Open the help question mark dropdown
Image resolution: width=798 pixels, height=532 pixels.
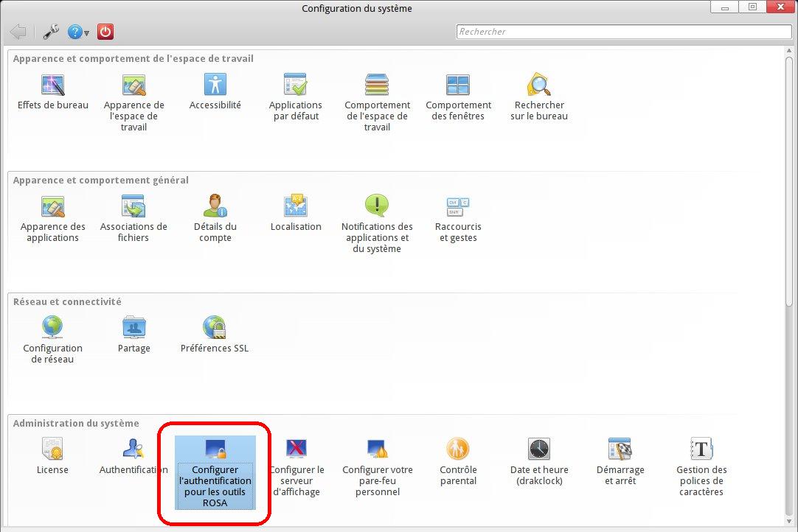point(78,32)
